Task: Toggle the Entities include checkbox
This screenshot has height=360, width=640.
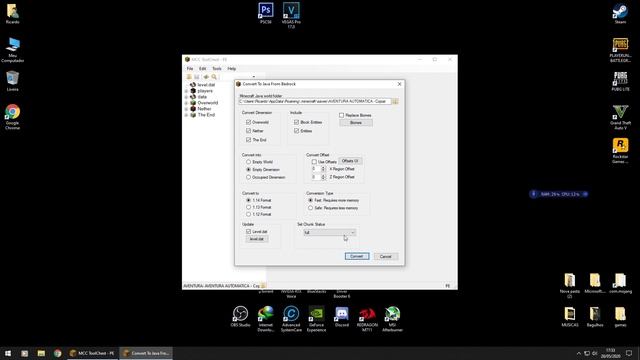Action: 296,131
